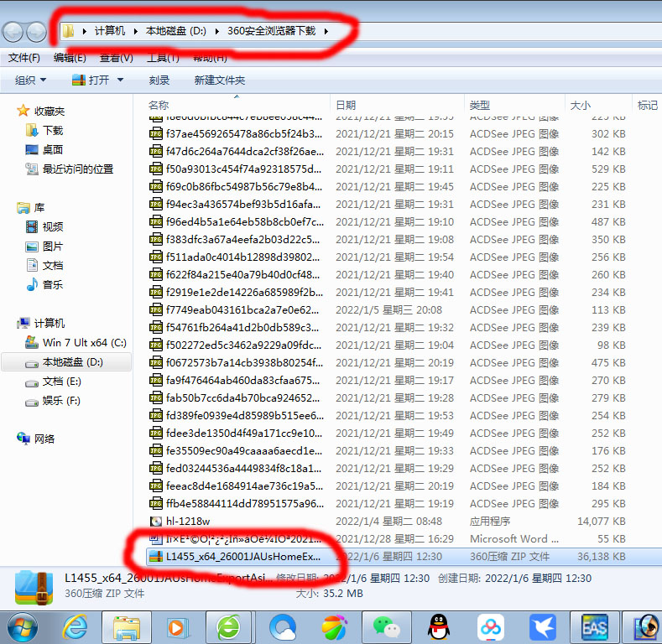The image size is (662, 644).
Task: Open 360 browser green e taskbar icon
Action: pyautogui.click(x=228, y=627)
